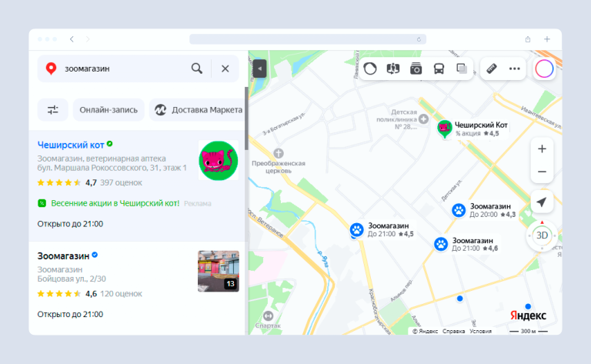
Task: Collapse the sidebar with arrow button
Action: coord(259,68)
